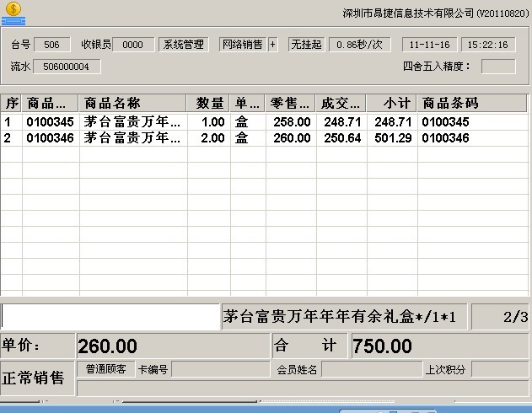
Task: Click the 会员姓名 input field
Action: click(372, 369)
